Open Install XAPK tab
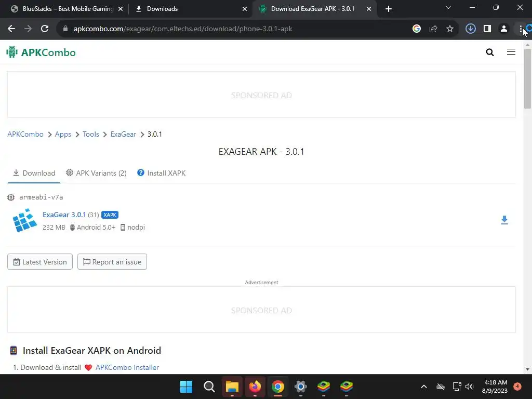This screenshot has width=532, height=399. click(162, 173)
